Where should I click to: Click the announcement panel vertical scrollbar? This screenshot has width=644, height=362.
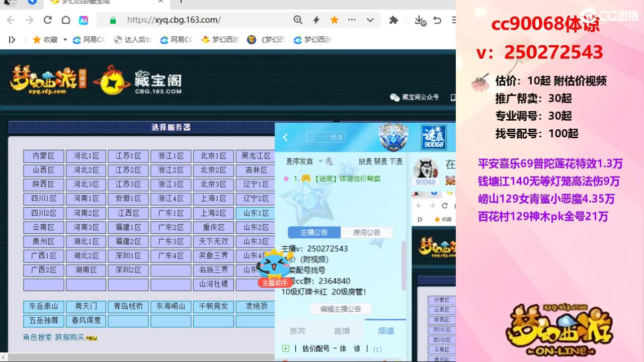(403, 265)
